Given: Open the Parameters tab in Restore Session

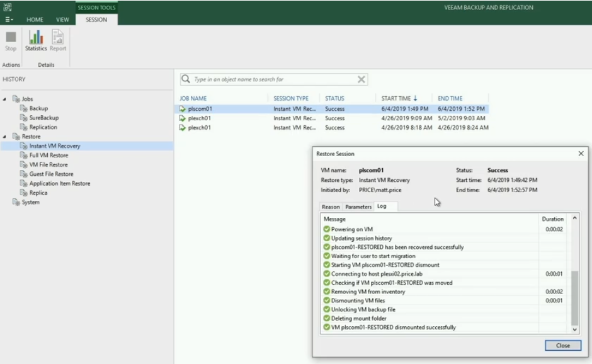Looking at the screenshot, I should [358, 207].
